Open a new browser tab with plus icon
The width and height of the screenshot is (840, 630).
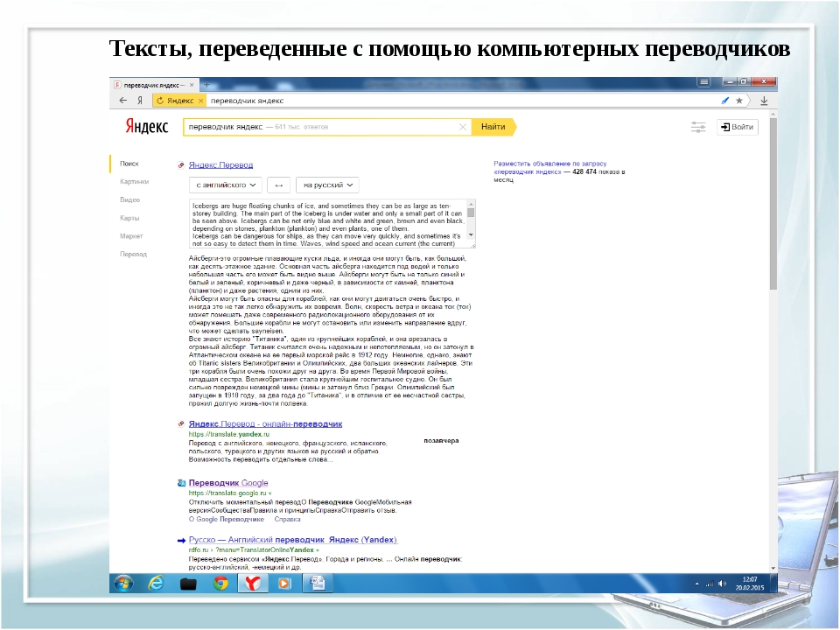pyautogui.click(x=206, y=85)
